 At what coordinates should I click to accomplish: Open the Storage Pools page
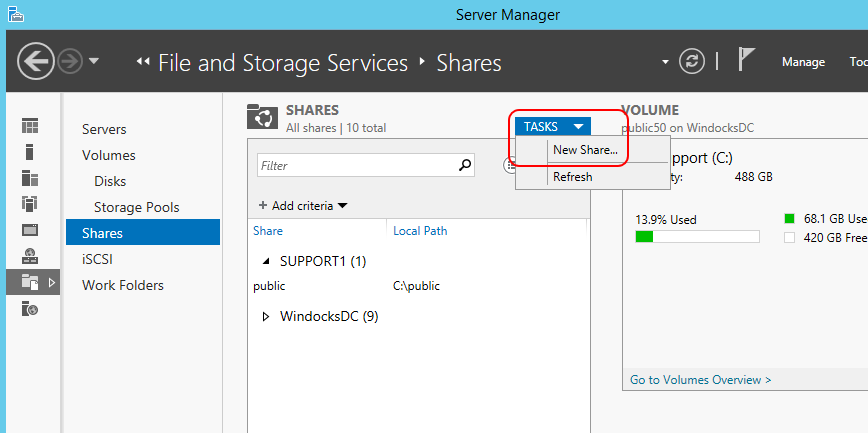tap(137, 207)
